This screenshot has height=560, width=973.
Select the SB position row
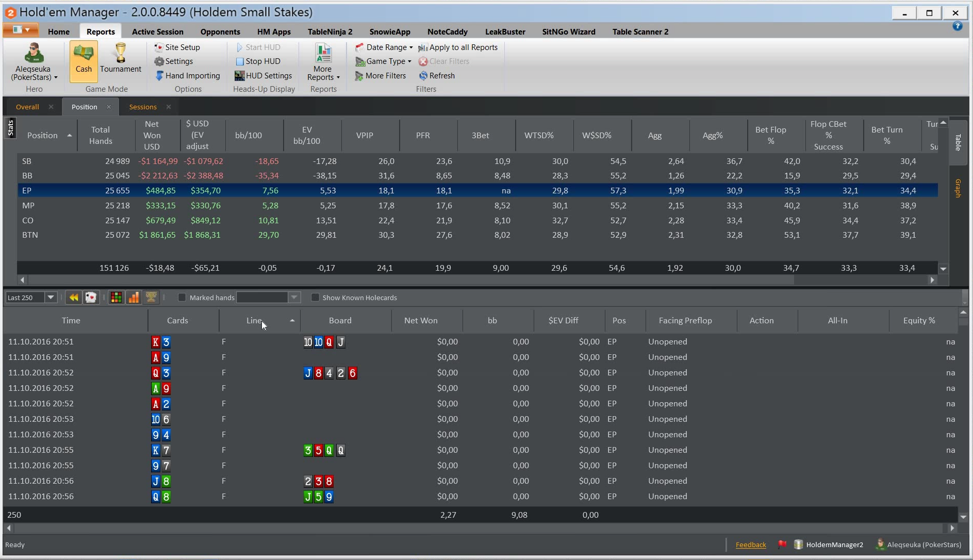(x=477, y=161)
